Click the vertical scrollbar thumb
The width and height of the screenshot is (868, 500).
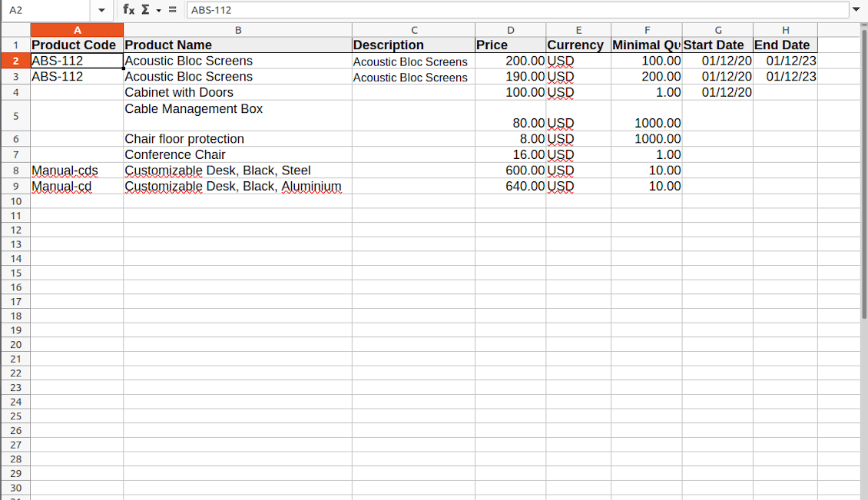tap(863, 173)
